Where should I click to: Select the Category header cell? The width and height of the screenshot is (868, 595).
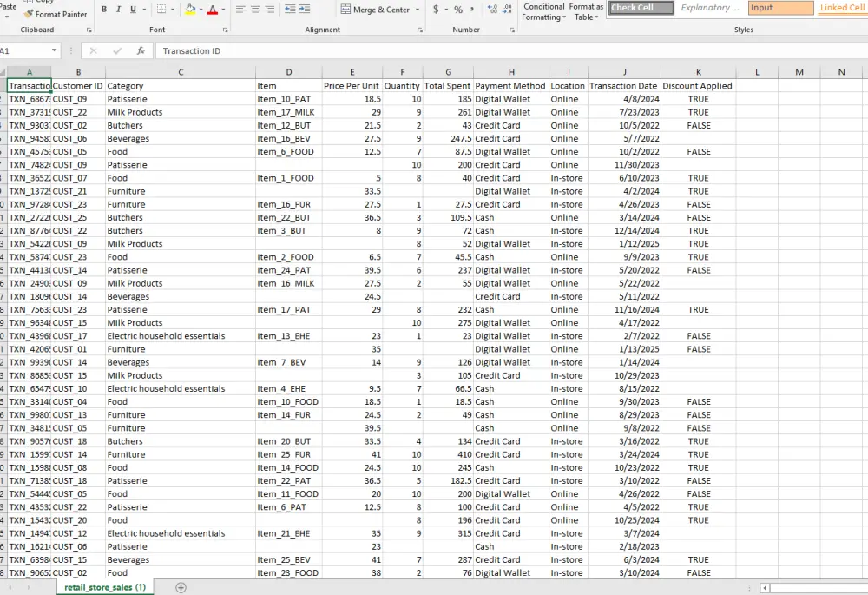point(181,86)
